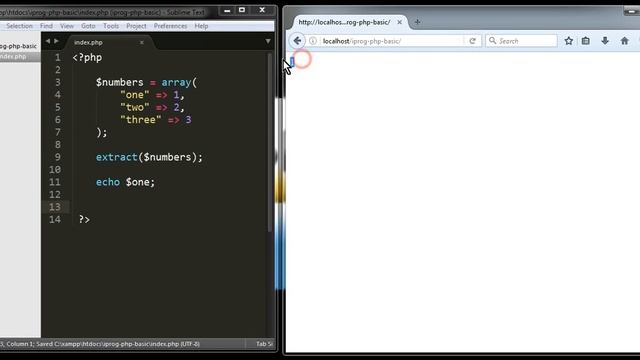Click echo keyword on line 11
The width and height of the screenshot is (640, 360).
click(x=108, y=182)
